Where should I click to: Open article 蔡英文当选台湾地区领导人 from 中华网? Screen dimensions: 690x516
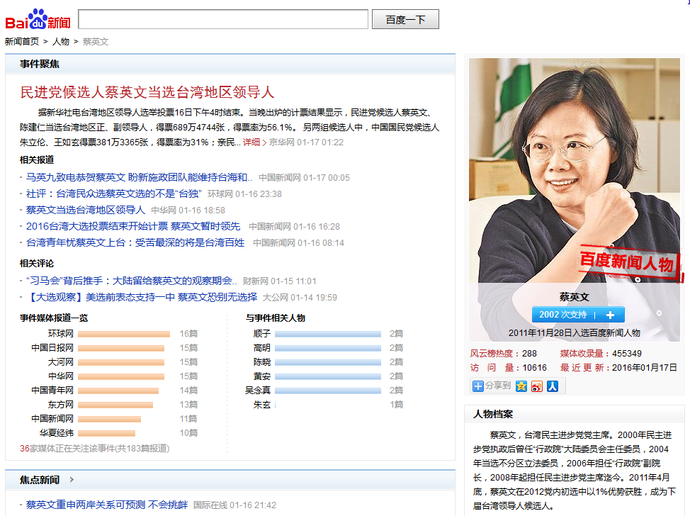tap(85, 210)
